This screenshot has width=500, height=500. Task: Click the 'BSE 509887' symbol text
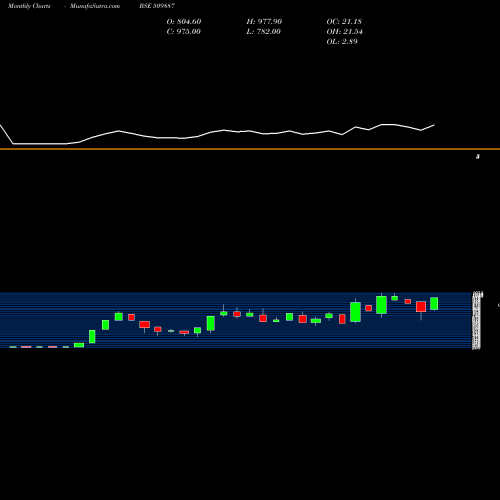pos(157,6)
